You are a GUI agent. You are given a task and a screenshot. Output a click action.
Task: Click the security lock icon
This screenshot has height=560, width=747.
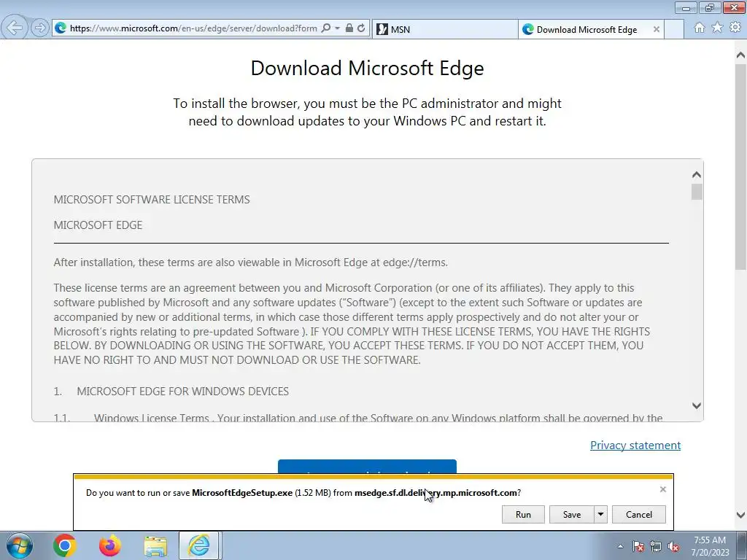click(x=349, y=28)
